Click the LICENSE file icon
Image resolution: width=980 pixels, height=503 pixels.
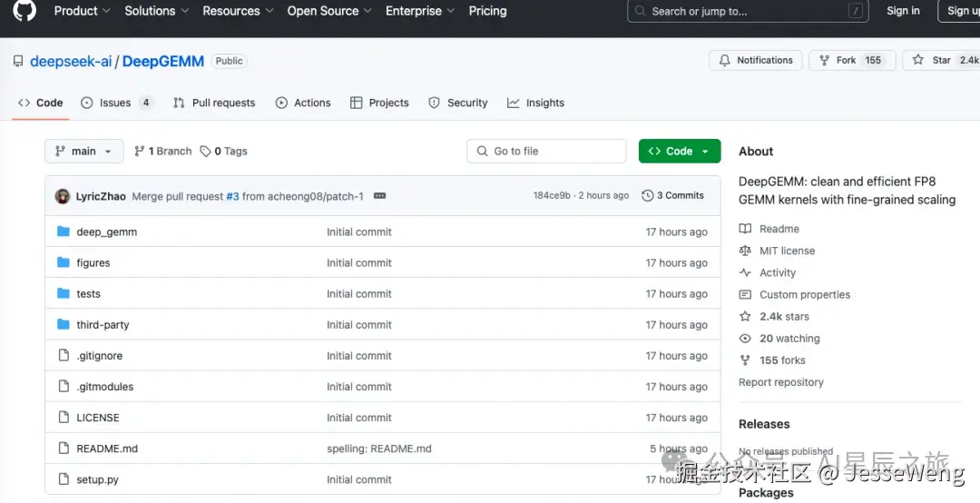(64, 418)
